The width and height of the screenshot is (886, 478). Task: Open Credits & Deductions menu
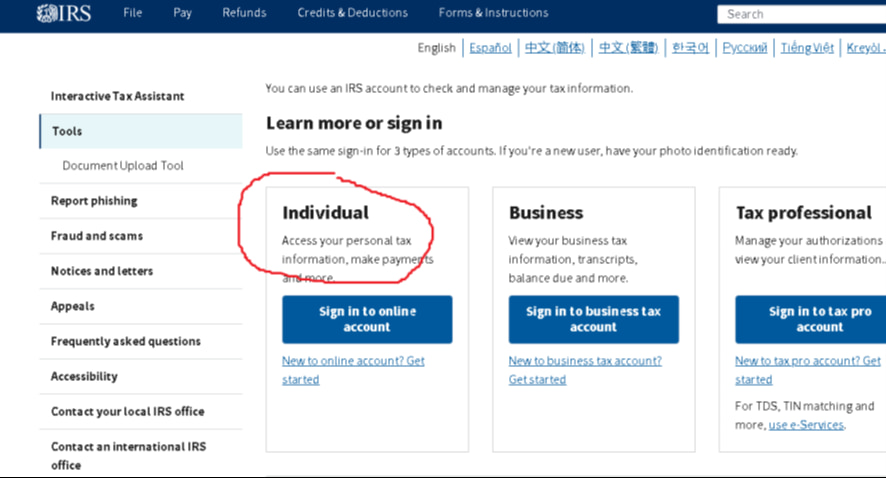(x=352, y=13)
